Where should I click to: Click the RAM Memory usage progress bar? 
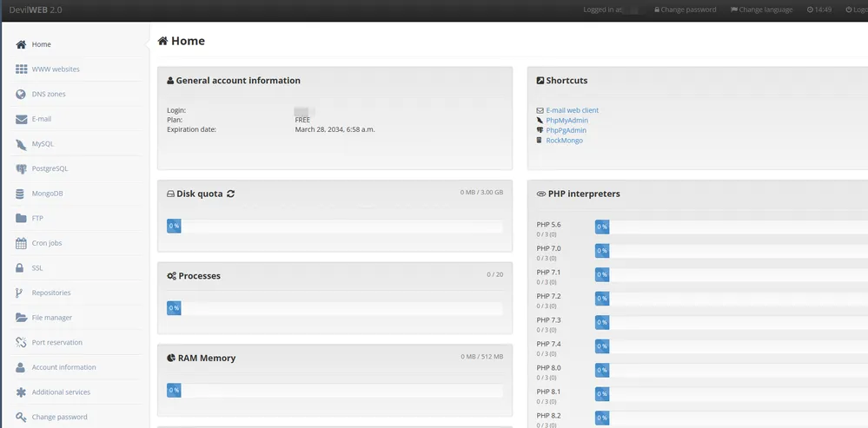pos(335,391)
